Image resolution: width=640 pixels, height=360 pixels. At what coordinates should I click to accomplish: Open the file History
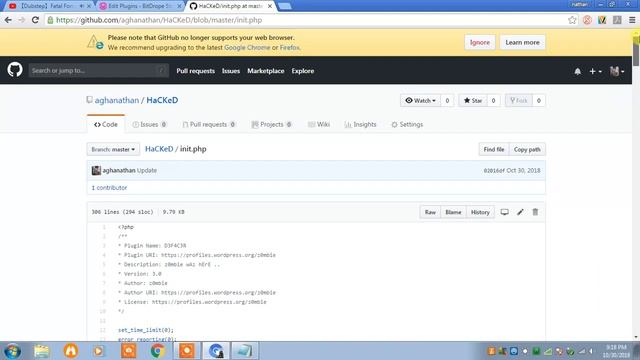[x=480, y=212]
